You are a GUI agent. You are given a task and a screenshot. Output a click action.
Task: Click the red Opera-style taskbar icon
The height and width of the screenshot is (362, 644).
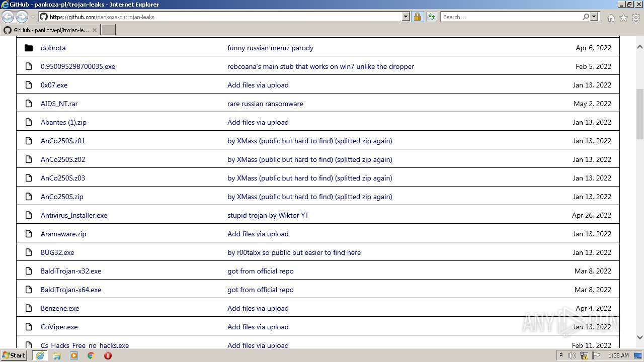(108, 355)
